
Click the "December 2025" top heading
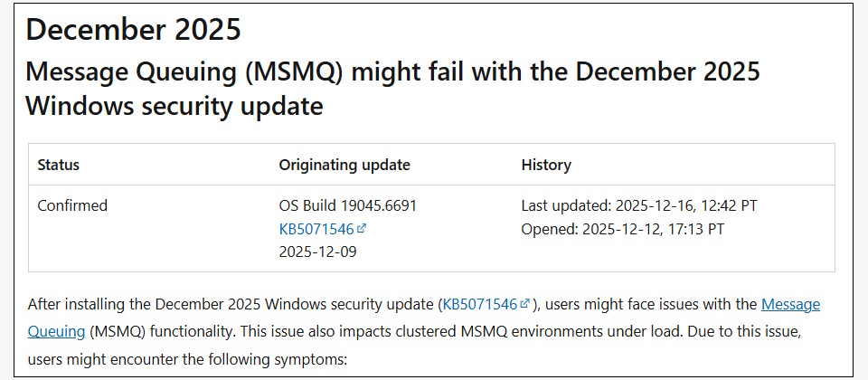(134, 29)
